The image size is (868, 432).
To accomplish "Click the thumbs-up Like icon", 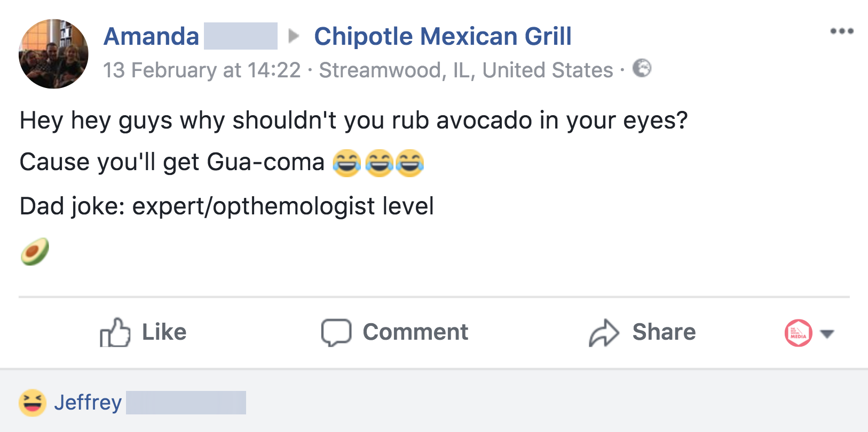I will (x=115, y=333).
